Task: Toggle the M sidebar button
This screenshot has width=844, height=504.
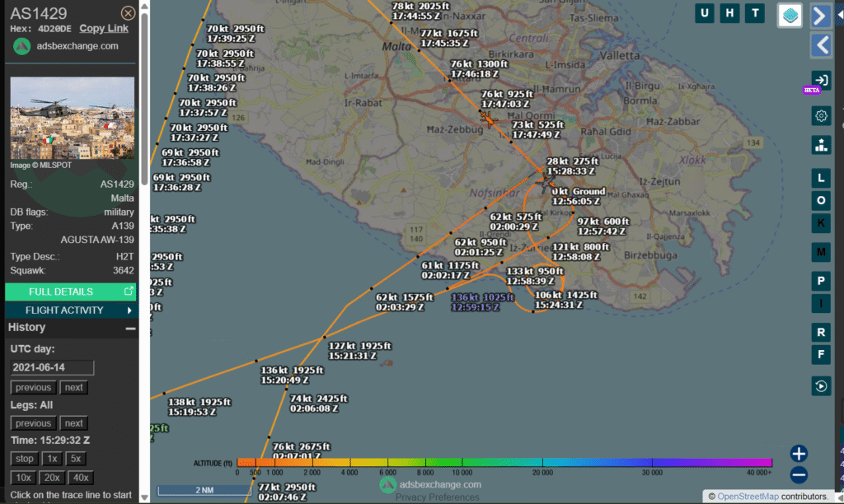Action: click(x=821, y=250)
